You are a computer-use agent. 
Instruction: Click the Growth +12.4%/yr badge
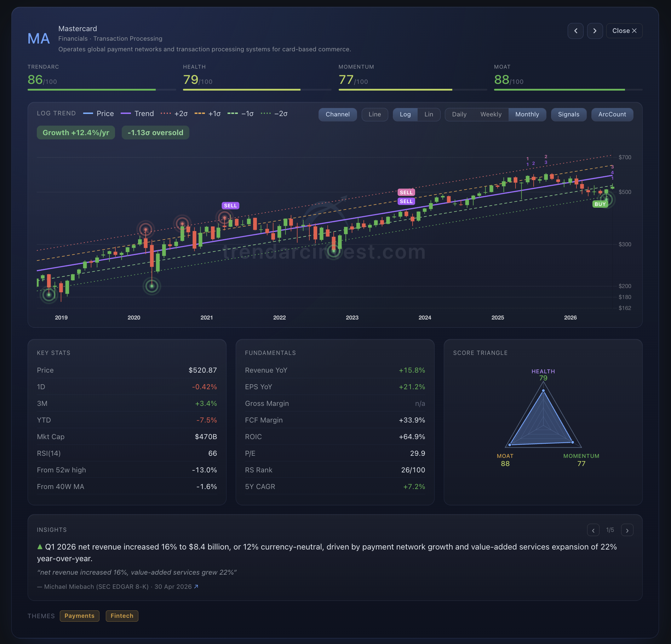point(76,133)
